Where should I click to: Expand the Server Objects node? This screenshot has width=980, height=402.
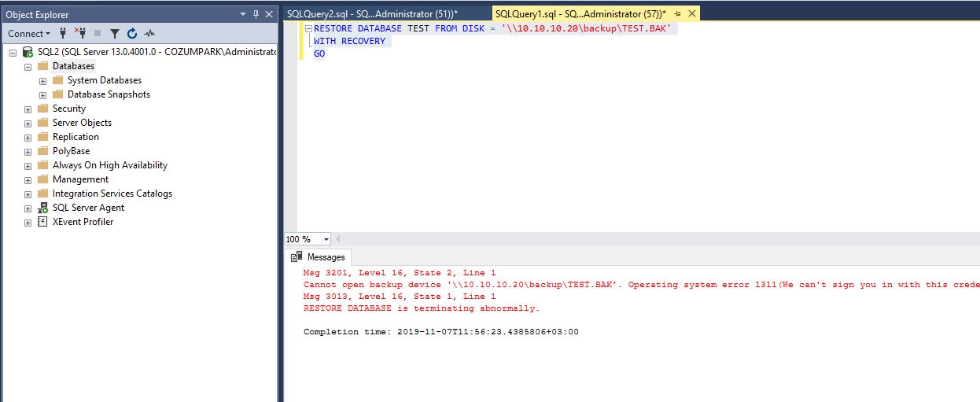tap(28, 124)
